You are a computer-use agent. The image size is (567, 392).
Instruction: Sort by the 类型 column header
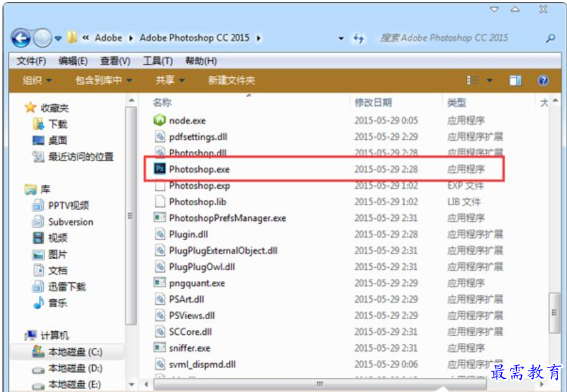pyautogui.click(x=457, y=103)
